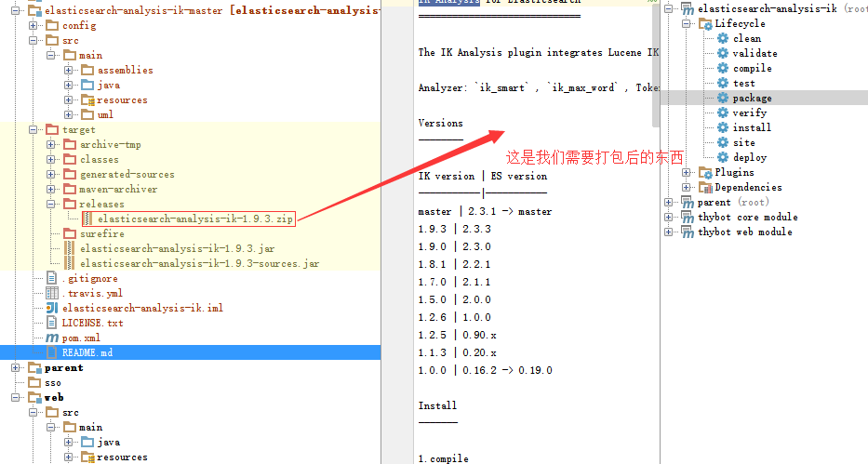This screenshot has width=868, height=464.
Task: Expand the config folder
Action: [x=33, y=25]
